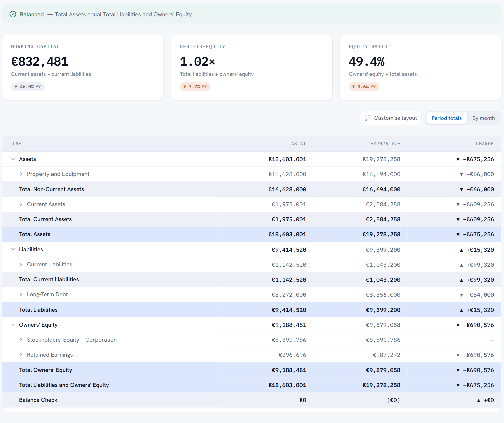Viewport: 504px width, 423px height.
Task: Click the FY2026 Y/E column header
Action: (385, 144)
